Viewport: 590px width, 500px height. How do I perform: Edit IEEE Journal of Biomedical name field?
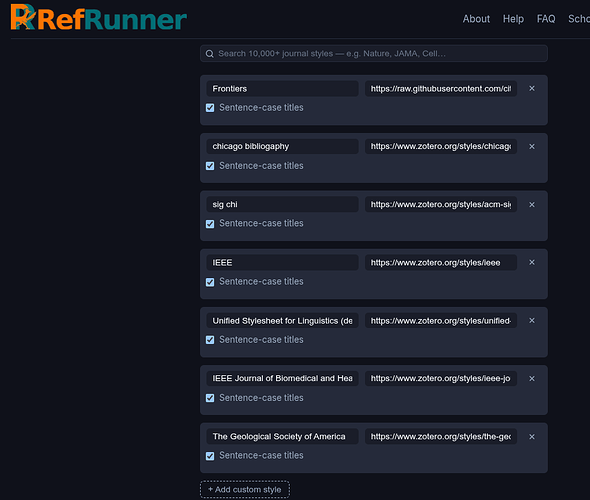[x=282, y=378]
